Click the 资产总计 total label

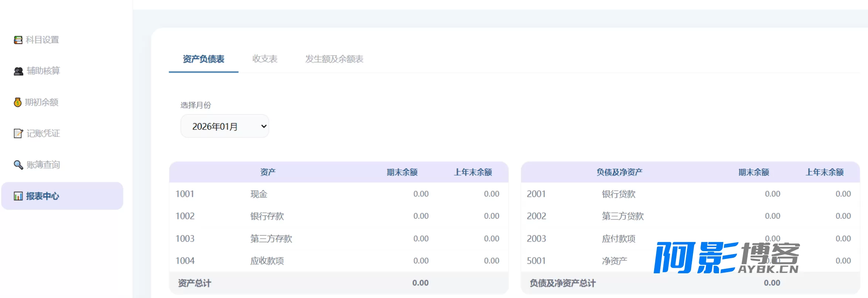(x=195, y=283)
